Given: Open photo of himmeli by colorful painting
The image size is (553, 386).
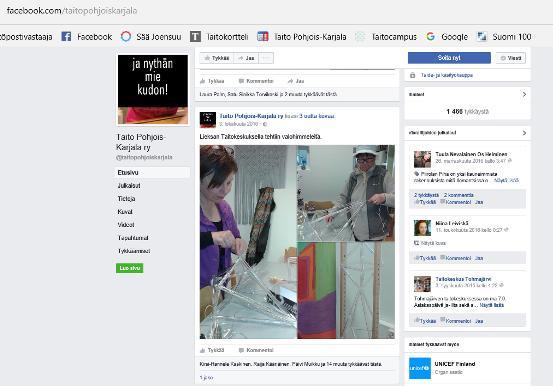Looking at the screenshot, I should (346, 290).
